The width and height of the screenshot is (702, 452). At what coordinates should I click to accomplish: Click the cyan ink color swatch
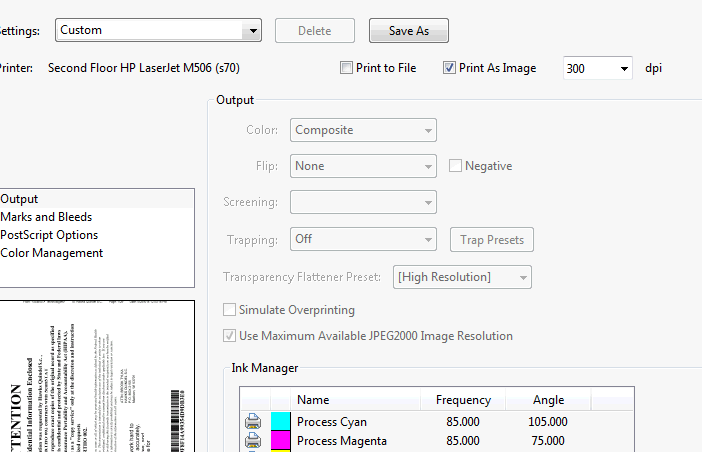281,422
